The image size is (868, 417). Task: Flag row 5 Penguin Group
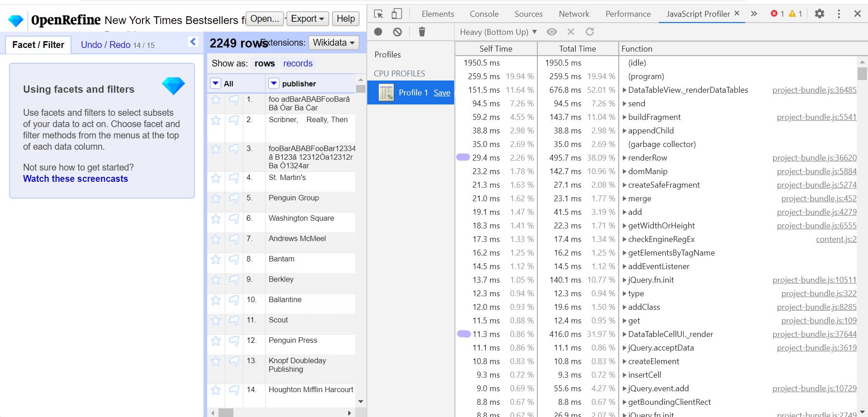point(234,198)
